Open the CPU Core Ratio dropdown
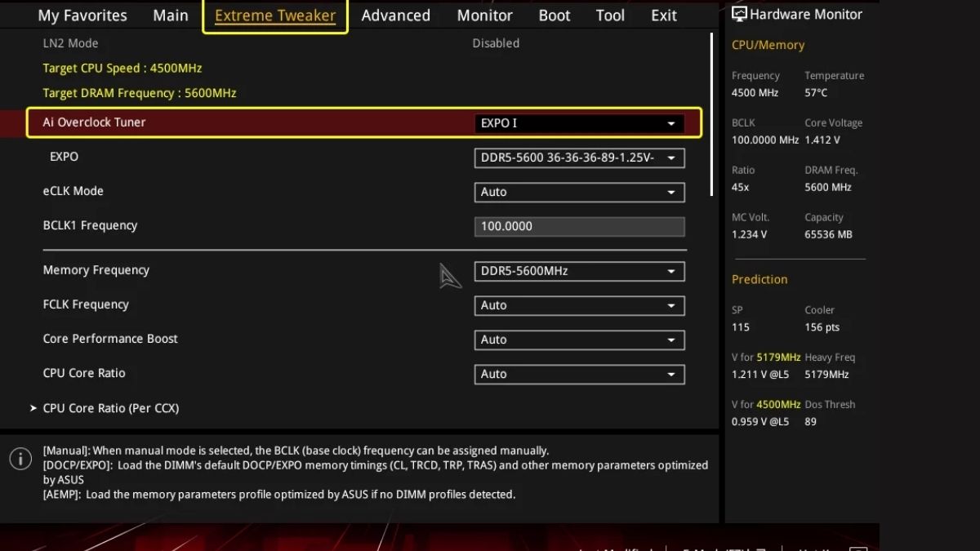Screen dimensions: 980x551 [579, 374]
